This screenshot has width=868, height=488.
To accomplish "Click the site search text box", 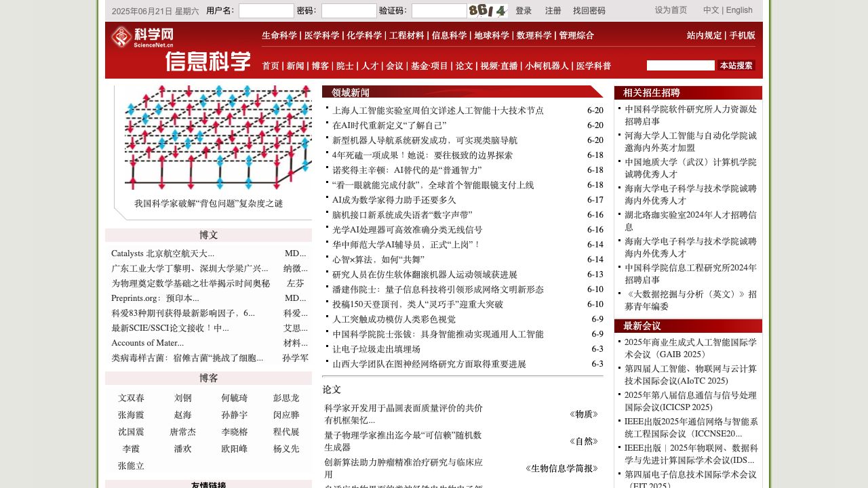I will pos(680,66).
